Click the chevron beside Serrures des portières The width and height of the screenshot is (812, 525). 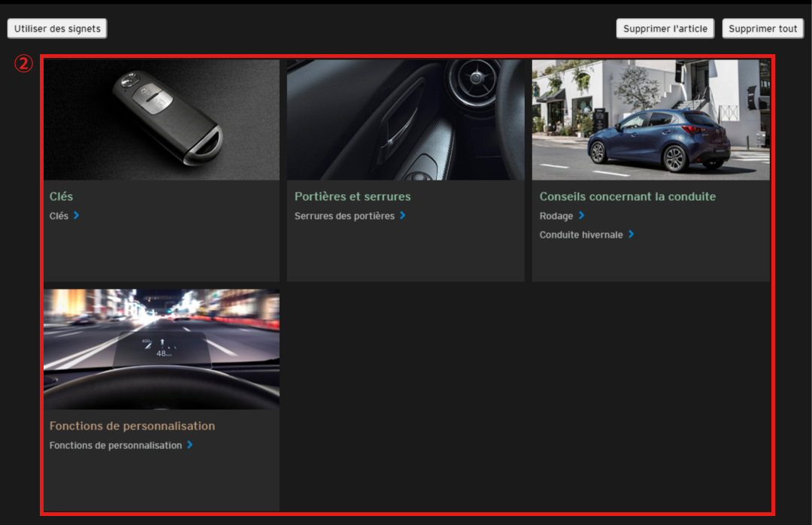(403, 216)
